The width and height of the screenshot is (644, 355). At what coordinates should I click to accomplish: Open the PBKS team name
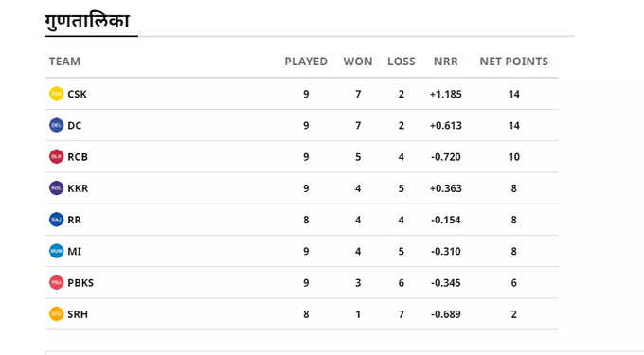pos(80,283)
